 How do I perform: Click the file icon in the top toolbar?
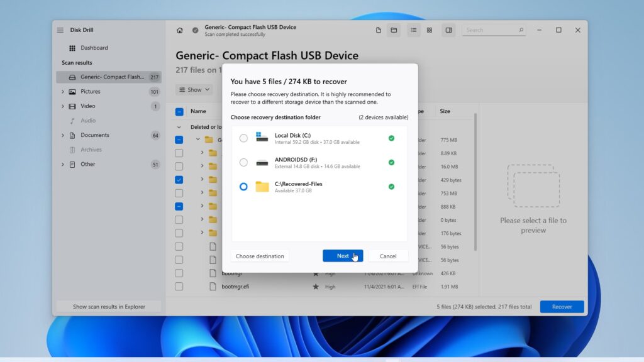(x=379, y=30)
